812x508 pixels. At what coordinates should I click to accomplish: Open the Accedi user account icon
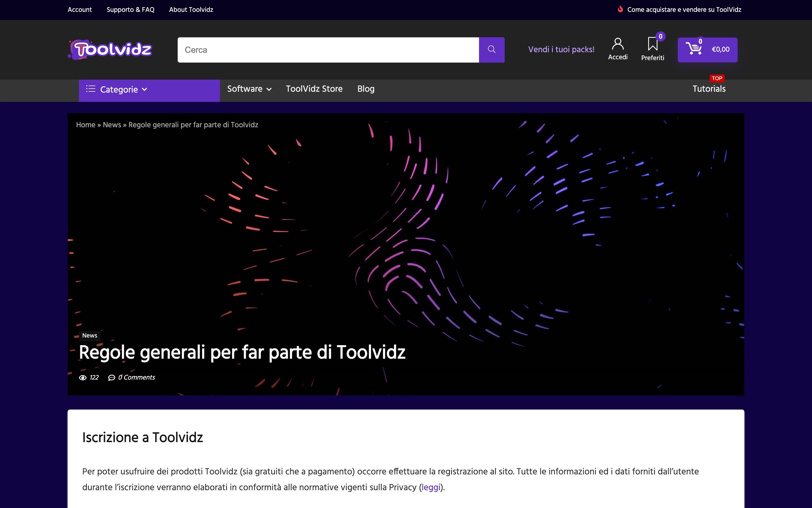point(618,44)
